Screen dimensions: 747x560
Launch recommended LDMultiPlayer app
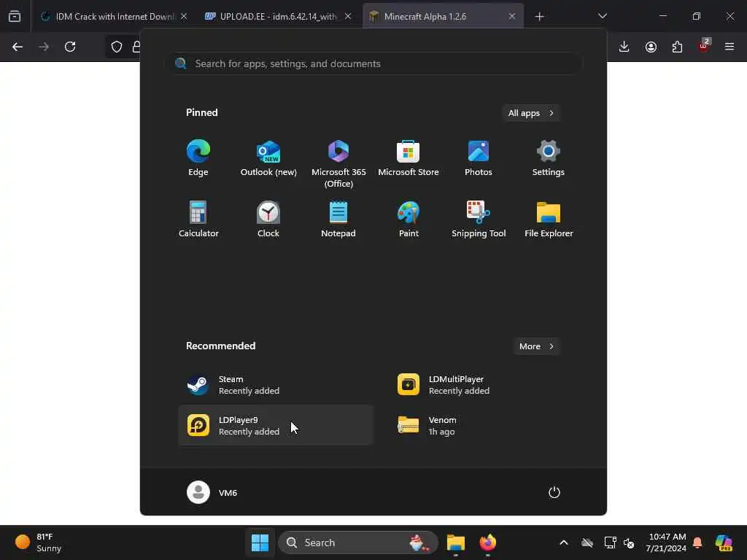pos(485,385)
